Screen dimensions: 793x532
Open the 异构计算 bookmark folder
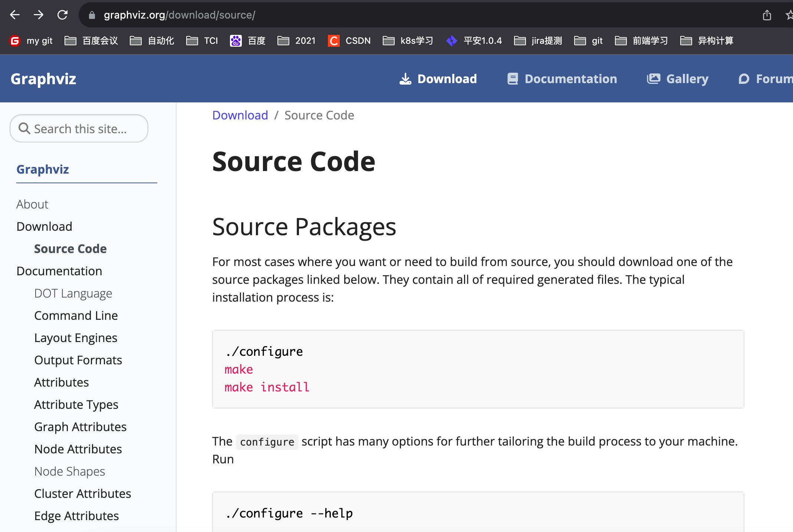pos(707,41)
